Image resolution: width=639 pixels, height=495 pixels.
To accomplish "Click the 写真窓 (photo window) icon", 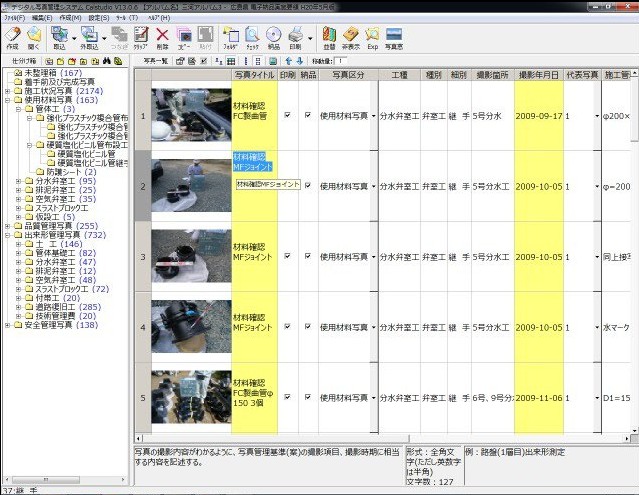I will click(394, 38).
